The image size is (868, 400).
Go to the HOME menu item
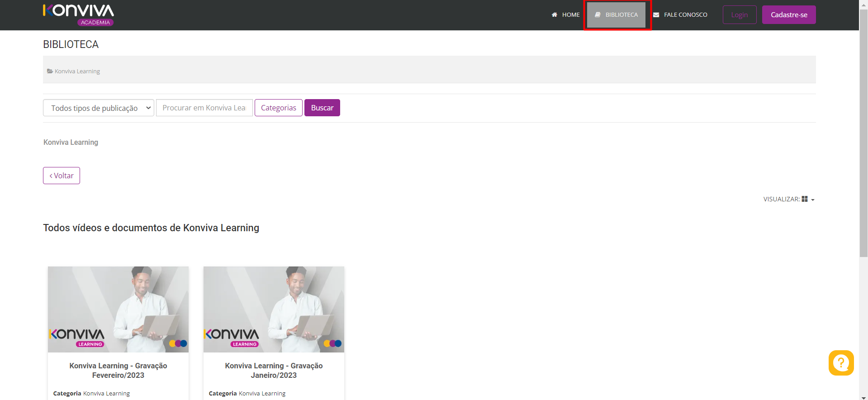[x=570, y=15]
